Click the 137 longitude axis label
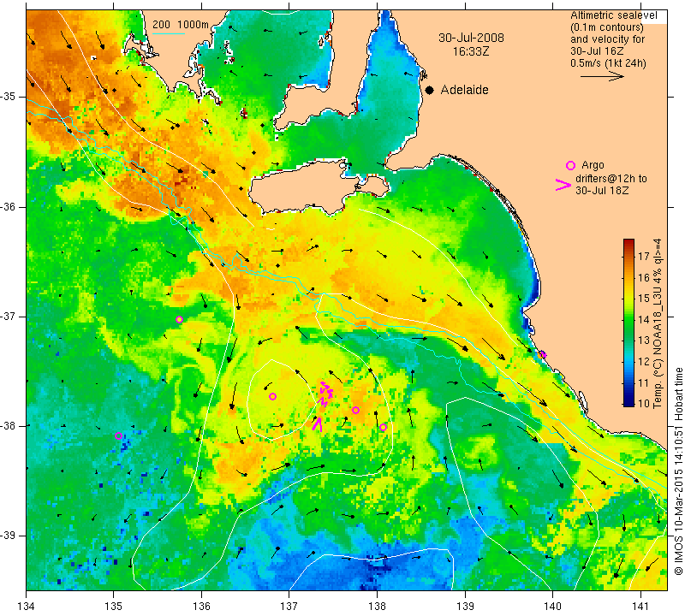This screenshot has width=685, height=616. tap(289, 607)
